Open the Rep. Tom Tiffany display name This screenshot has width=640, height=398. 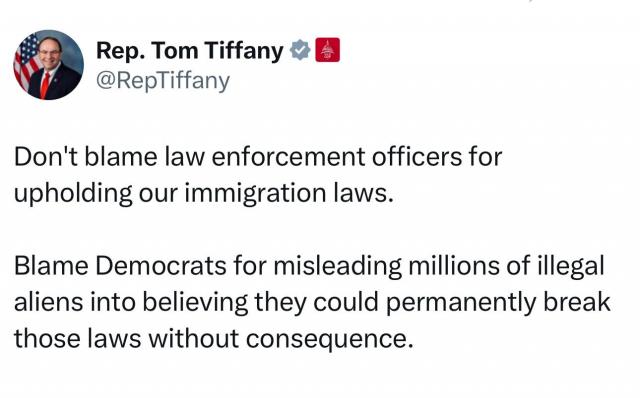pyautogui.click(x=190, y=51)
